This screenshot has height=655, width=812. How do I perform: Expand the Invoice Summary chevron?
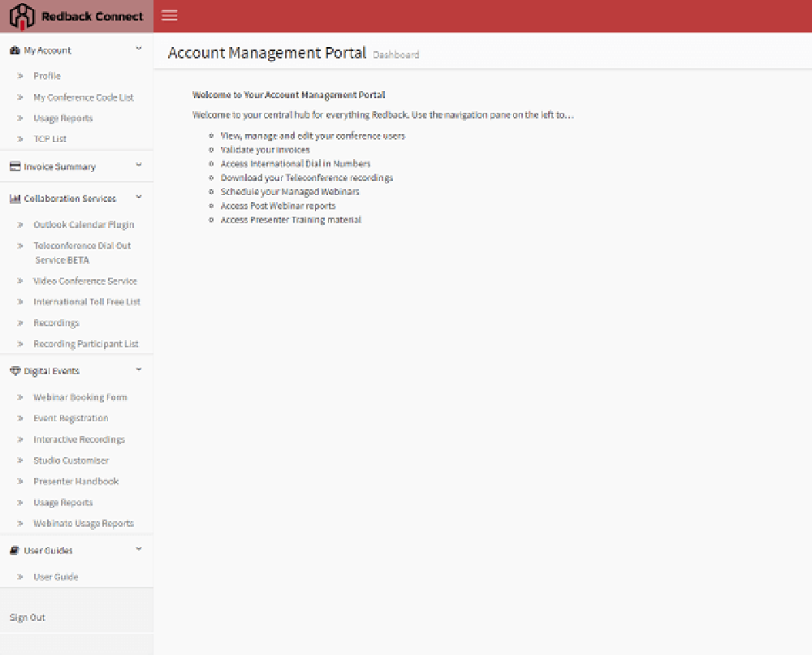point(139,166)
